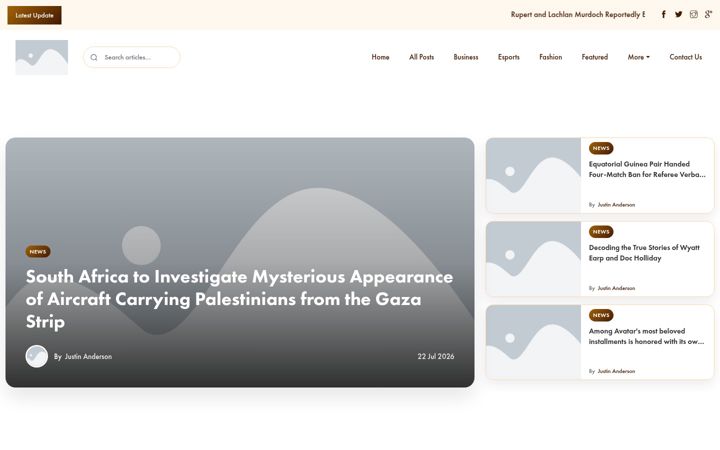Click the search magnifier icon

94,57
